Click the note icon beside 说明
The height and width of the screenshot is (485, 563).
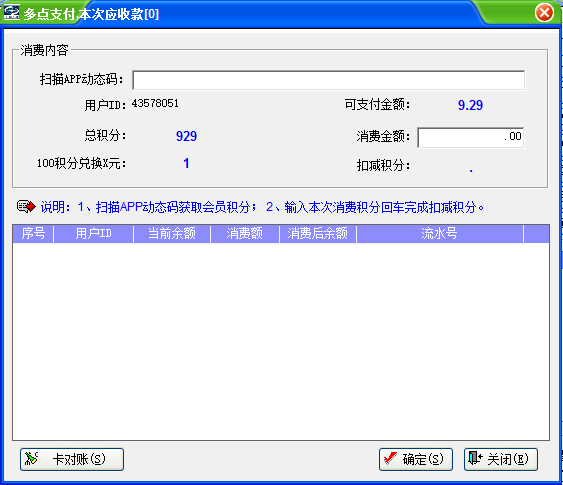(x=26, y=206)
